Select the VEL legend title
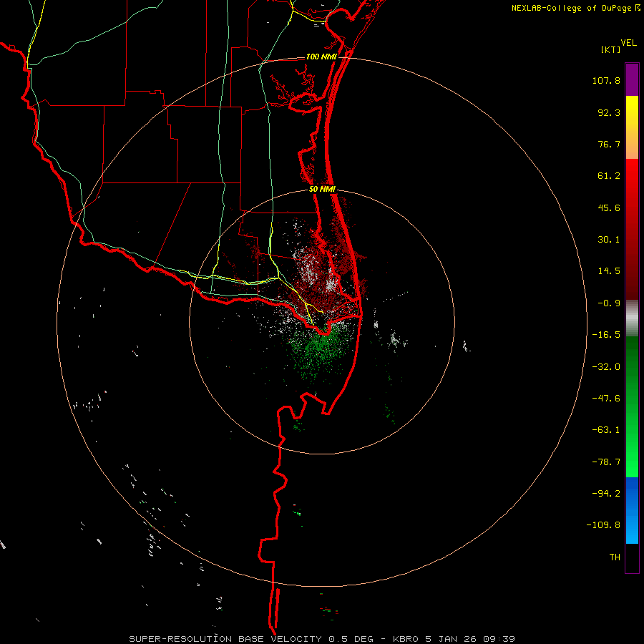The height and width of the screenshot is (644, 644). [x=628, y=43]
